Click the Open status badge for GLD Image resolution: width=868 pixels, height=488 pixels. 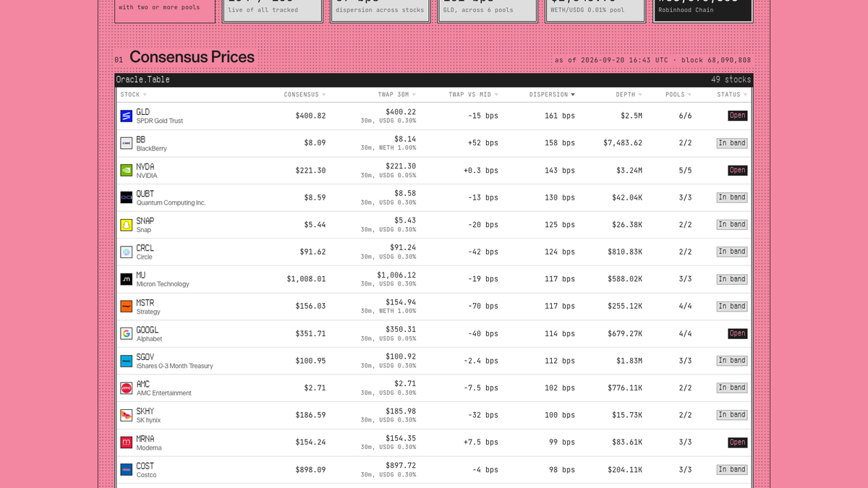click(x=737, y=116)
